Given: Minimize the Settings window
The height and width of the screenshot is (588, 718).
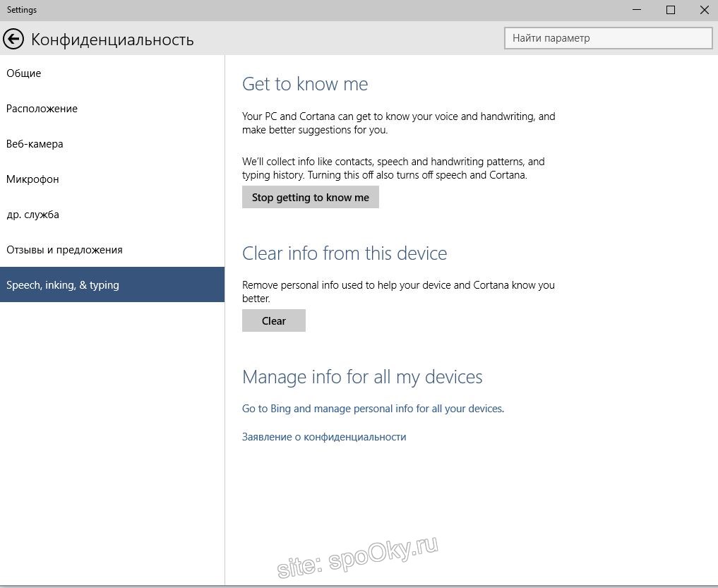Looking at the screenshot, I should tap(637, 10).
